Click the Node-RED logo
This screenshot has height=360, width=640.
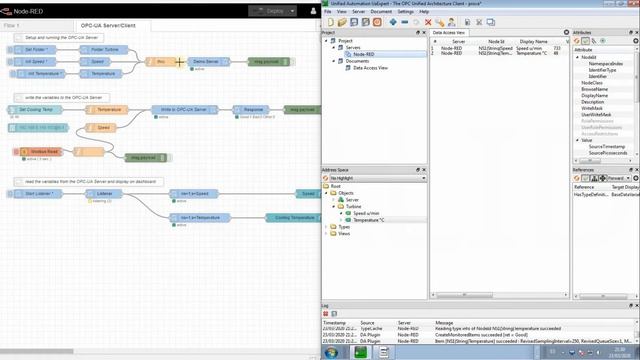tap(6, 11)
